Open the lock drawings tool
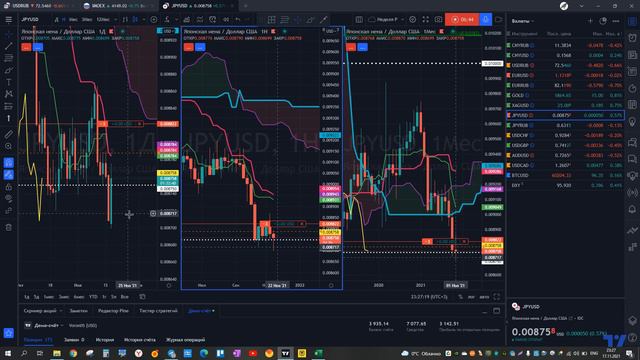 pos(9,187)
